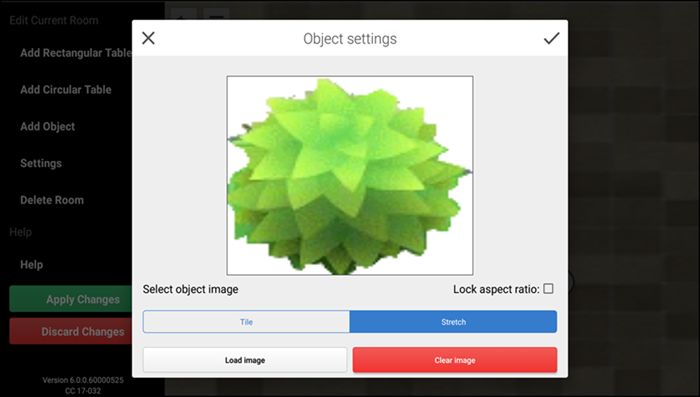Close the Object settings dialog with X
Image resolution: width=700 pixels, height=397 pixels.
coord(148,38)
